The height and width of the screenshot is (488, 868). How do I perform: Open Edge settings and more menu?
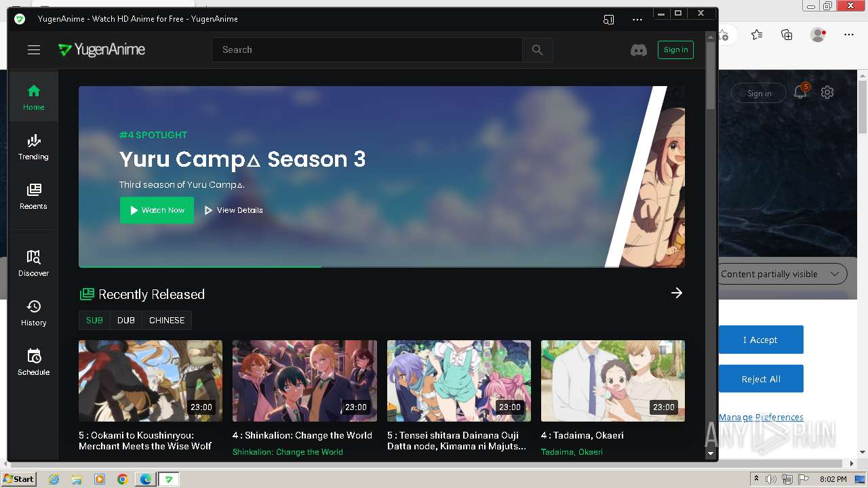849,35
